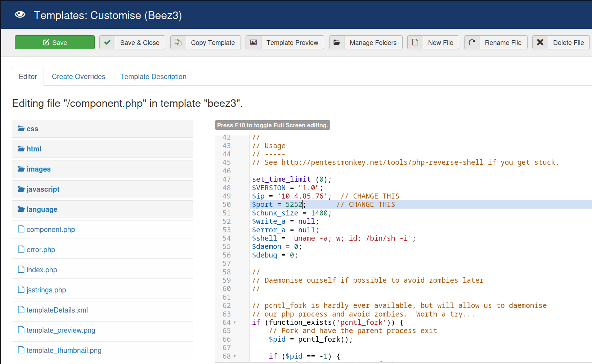Click the redo arrow icon on Rename File
The width and height of the screenshot is (592, 364).
pos(472,42)
